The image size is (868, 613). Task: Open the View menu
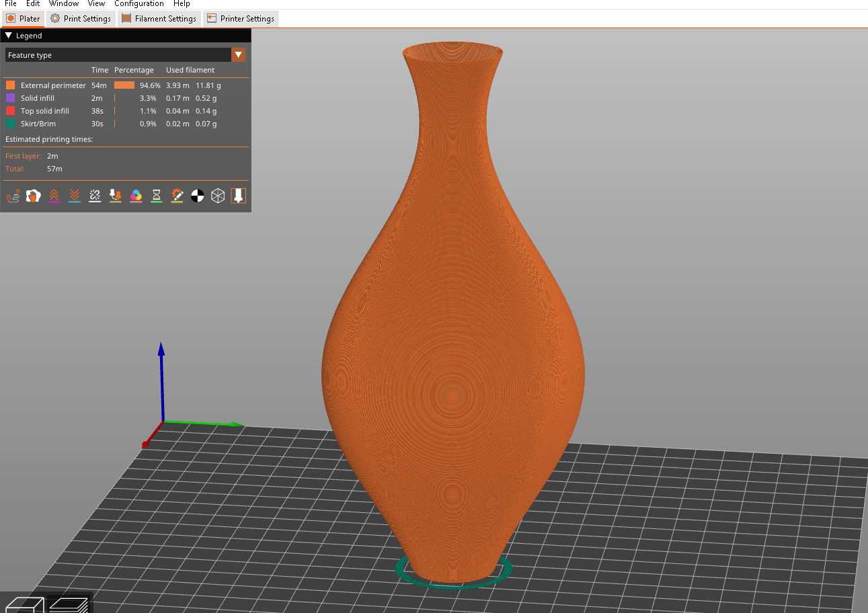coord(96,4)
